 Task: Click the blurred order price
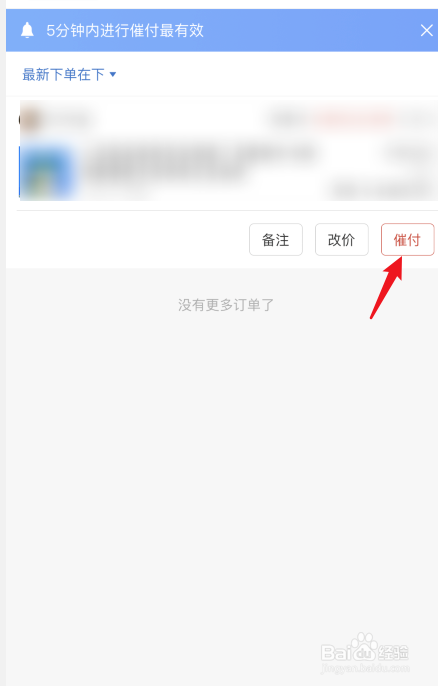[407, 154]
